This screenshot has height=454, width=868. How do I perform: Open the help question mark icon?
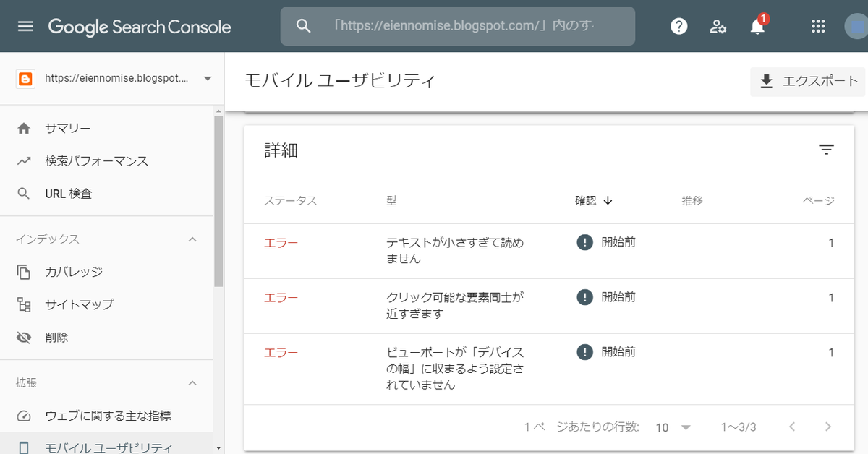(x=678, y=27)
